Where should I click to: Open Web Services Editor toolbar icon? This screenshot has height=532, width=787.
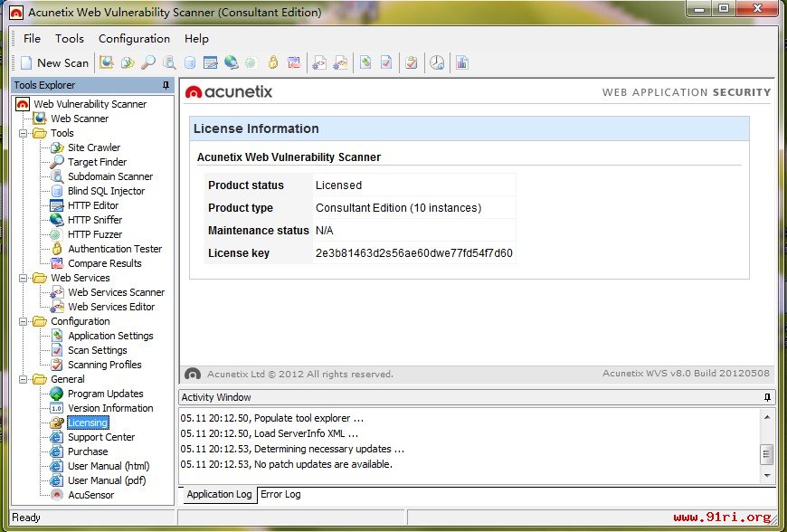click(x=340, y=62)
